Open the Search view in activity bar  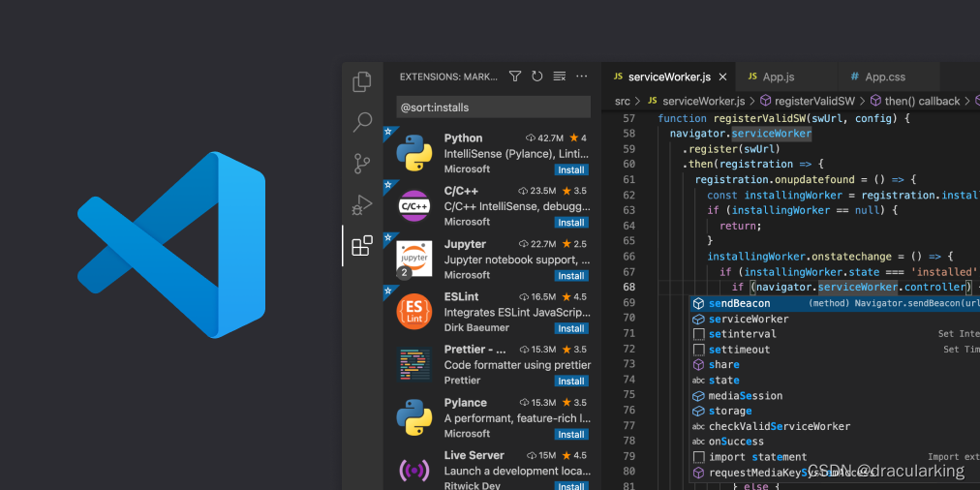coord(362,122)
